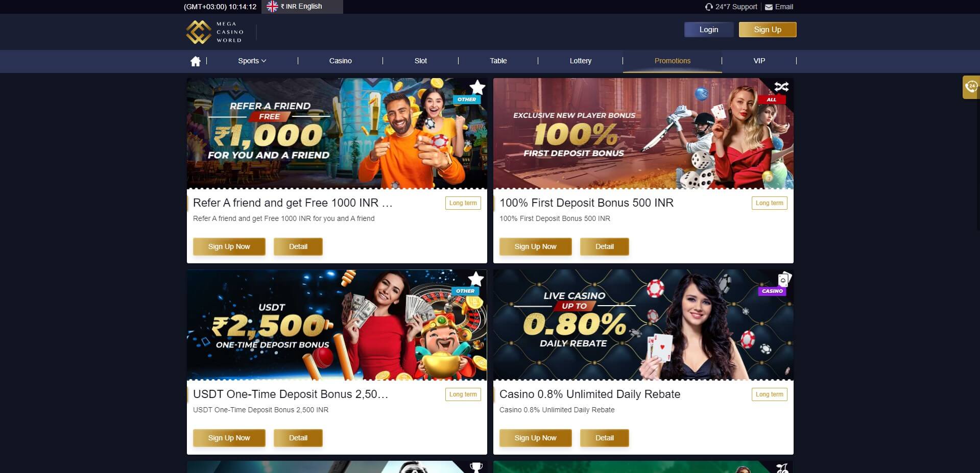Click cards icon on Live Casino banner
The width and height of the screenshot is (980, 473).
click(x=784, y=280)
